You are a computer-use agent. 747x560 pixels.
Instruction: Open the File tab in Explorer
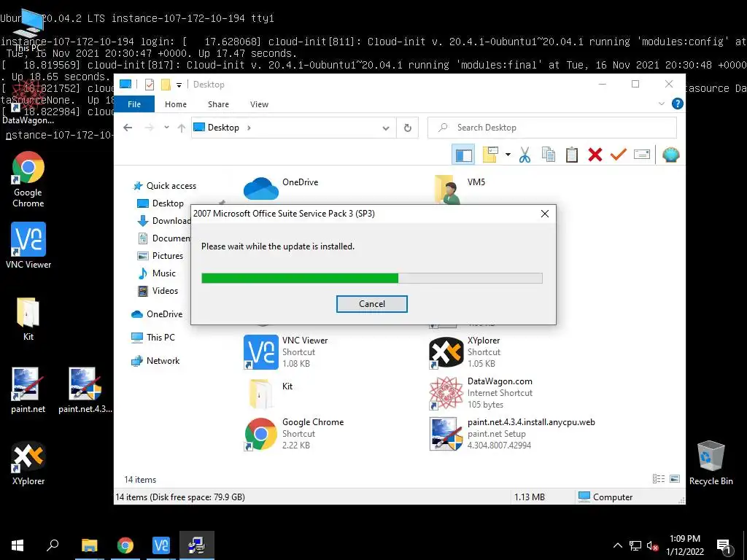tap(134, 104)
